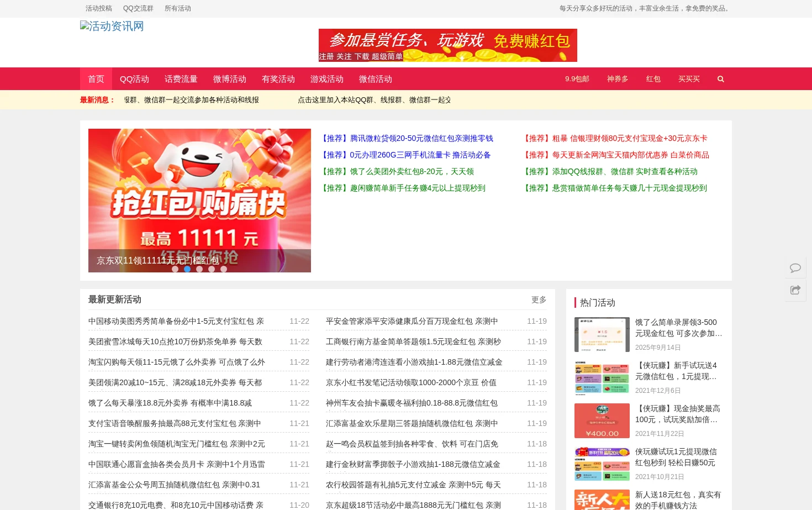Open 支付宝语音唤醒服务 article link
The height and width of the screenshot is (510, 812).
coord(175,423)
